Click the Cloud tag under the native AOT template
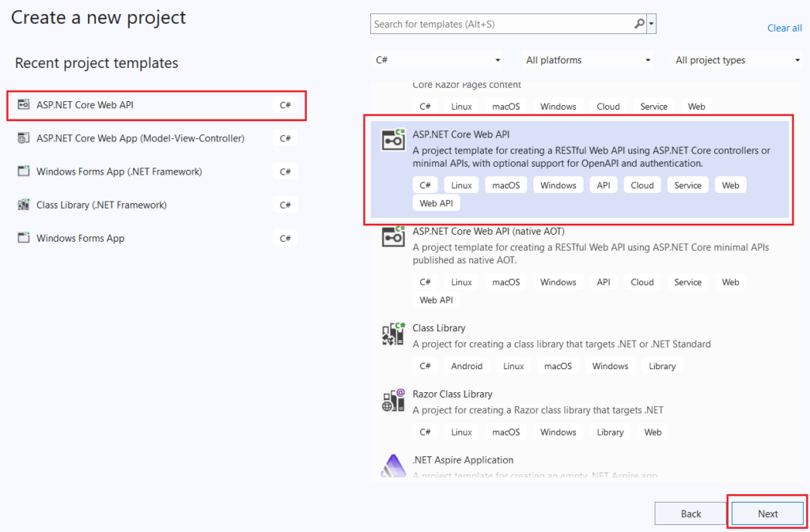Screen dimensions: 810x532 (642, 282)
